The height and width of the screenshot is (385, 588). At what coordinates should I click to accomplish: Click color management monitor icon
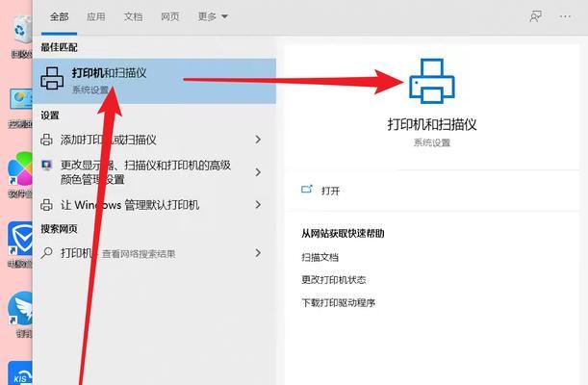coord(46,165)
